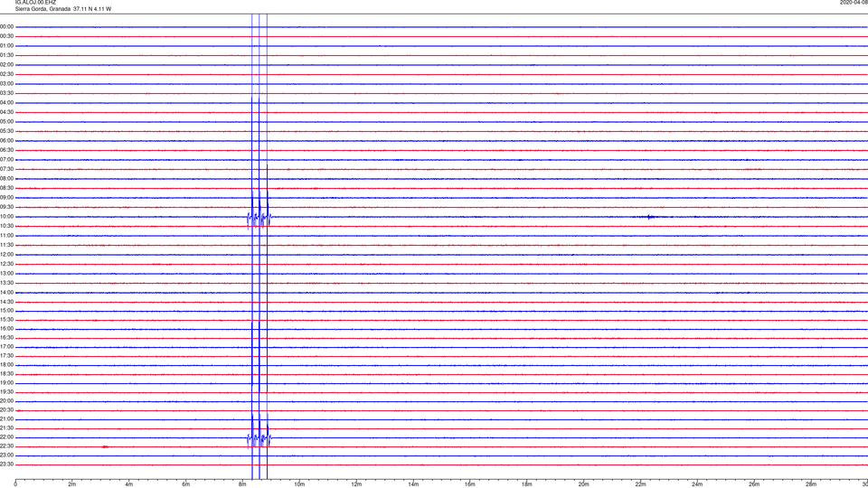The height and width of the screenshot is (488, 868).
Task: Click the 8m tick label on time axis
Action: click(242, 484)
